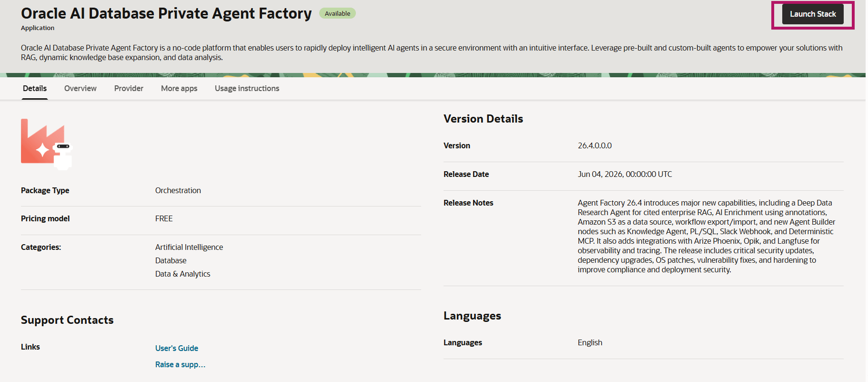Click the Artificial Intelligence category
The image size is (868, 382).
[x=189, y=247]
